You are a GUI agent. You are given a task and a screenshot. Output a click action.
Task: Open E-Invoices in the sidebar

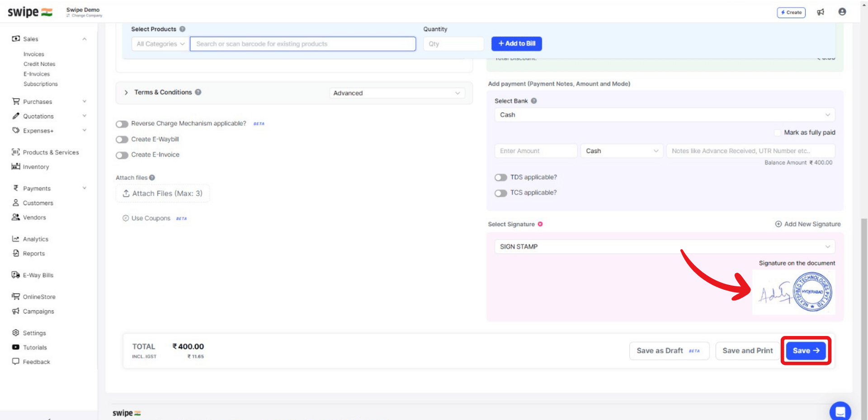[x=37, y=74]
